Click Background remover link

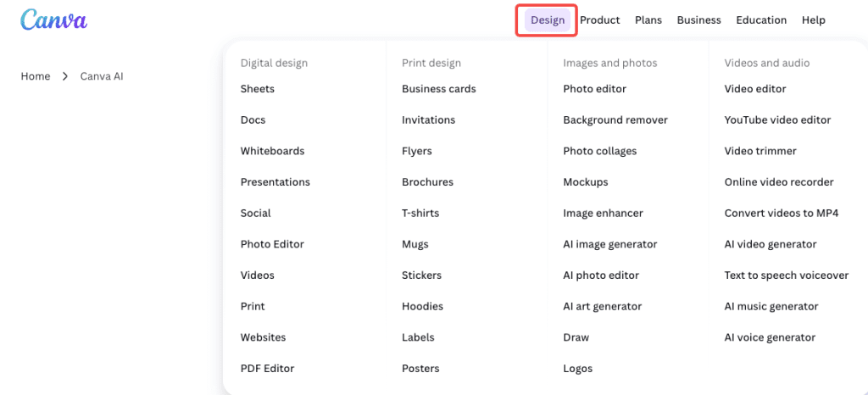pyautogui.click(x=615, y=120)
